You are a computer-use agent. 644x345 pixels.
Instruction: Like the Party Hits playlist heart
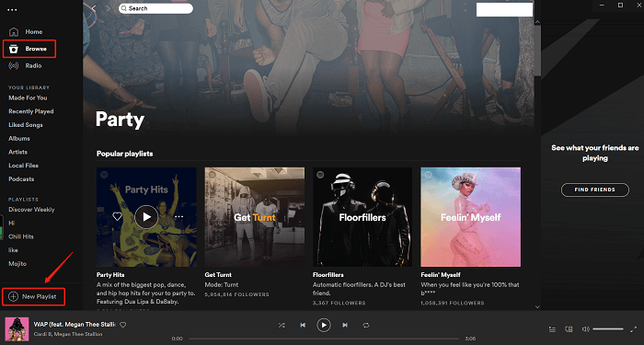(x=117, y=216)
